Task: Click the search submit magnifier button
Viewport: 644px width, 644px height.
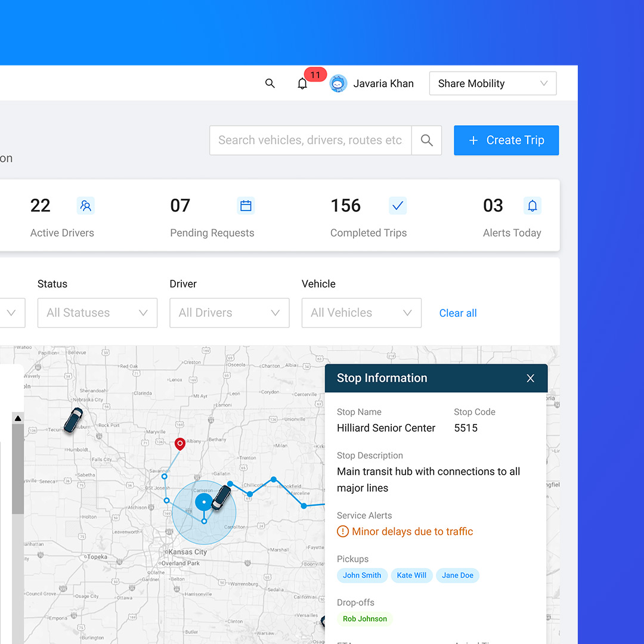Action: (427, 141)
